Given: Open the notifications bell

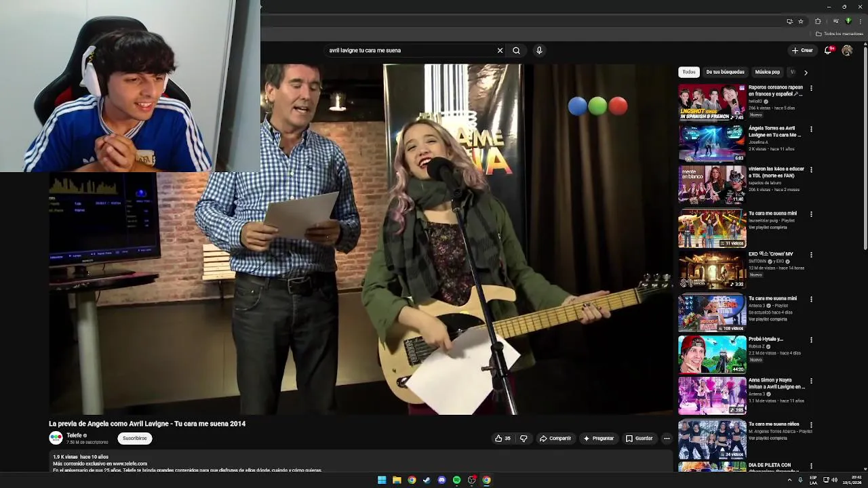Looking at the screenshot, I should click(828, 50).
